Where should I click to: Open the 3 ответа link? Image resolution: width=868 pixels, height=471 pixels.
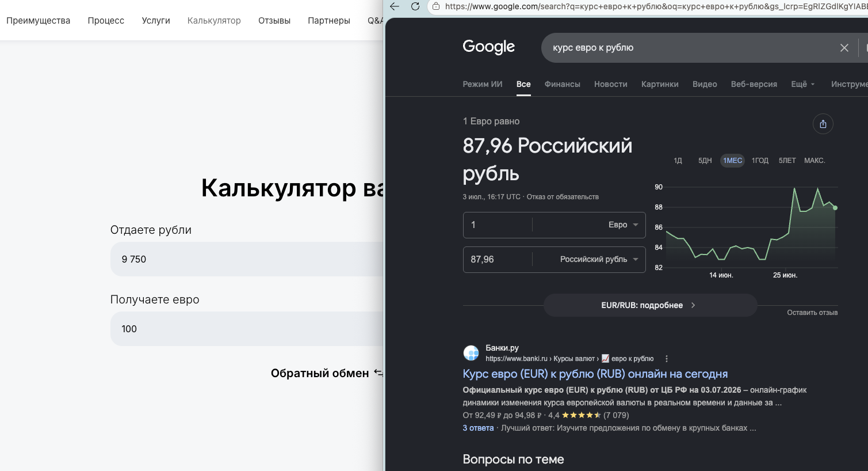coord(478,428)
